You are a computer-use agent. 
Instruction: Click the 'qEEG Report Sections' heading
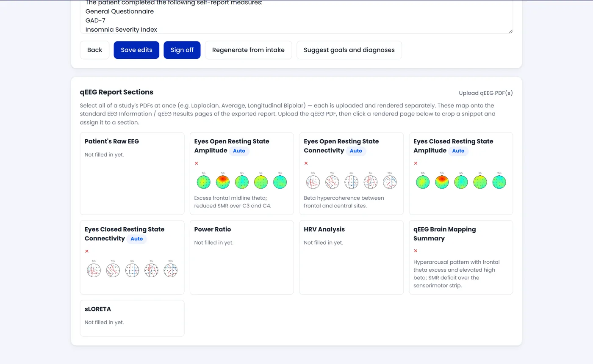pos(116,92)
